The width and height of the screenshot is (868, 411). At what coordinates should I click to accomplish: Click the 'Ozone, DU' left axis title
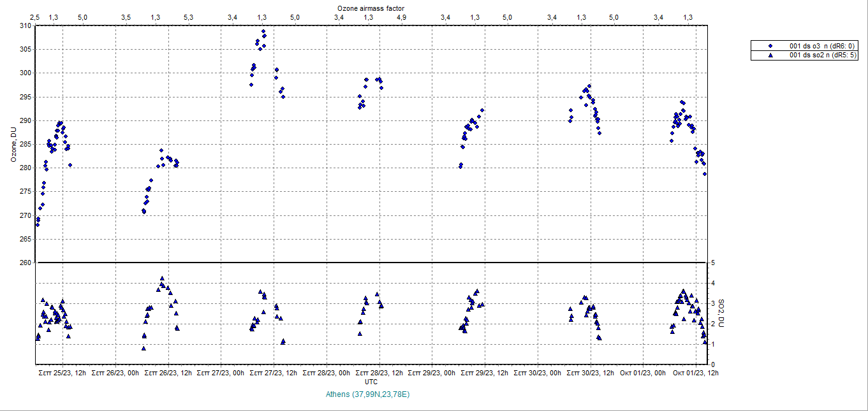[x=13, y=144]
